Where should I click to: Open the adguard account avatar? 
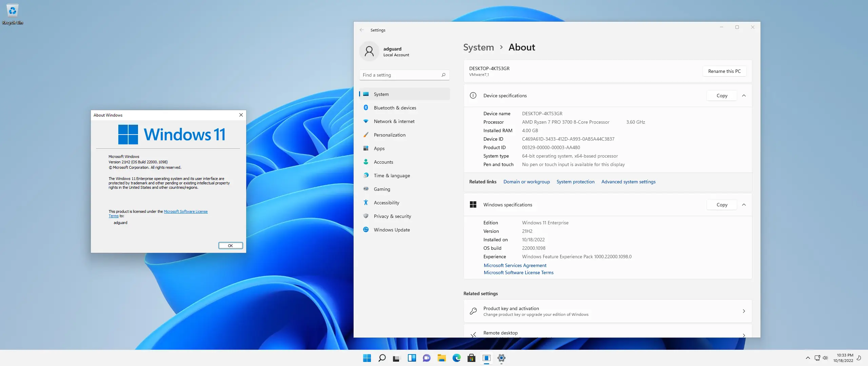pos(369,51)
